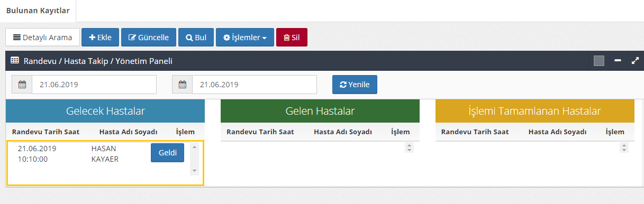Click the Gelecek Hastalar header
Screen dimensions: 644x204
(x=105, y=111)
